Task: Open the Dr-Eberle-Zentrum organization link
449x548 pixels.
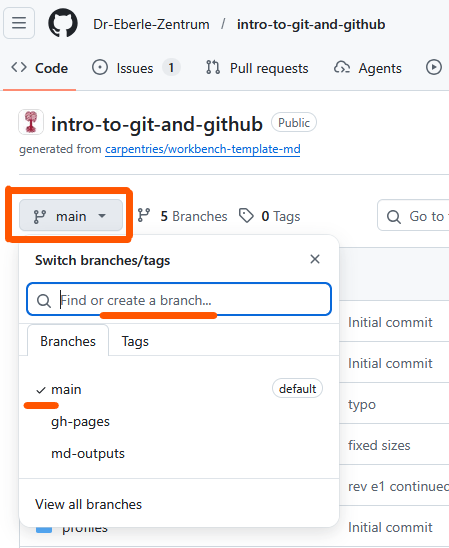Action: coord(151,24)
